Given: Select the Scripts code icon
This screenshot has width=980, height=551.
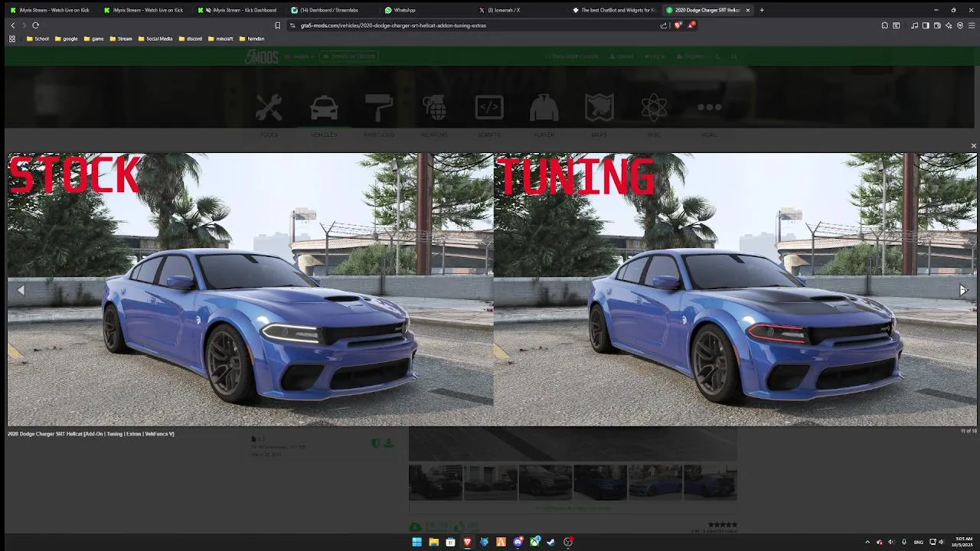Looking at the screenshot, I should [x=489, y=108].
